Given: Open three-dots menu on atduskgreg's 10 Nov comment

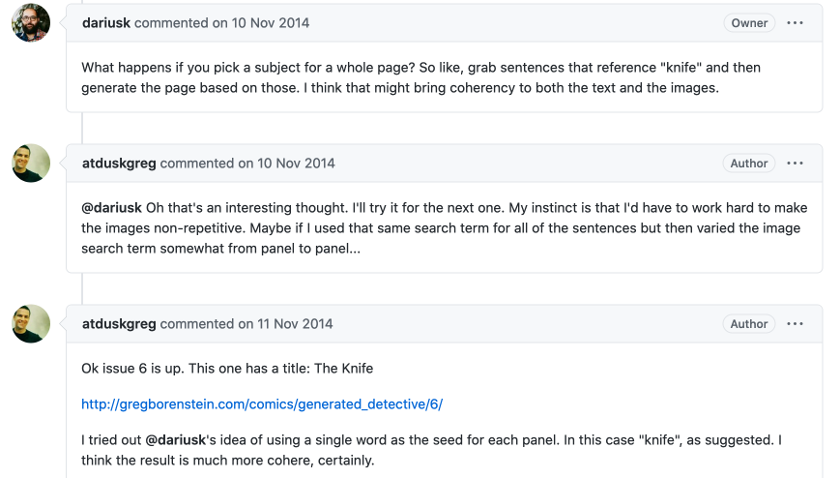Looking at the screenshot, I should pyautogui.click(x=795, y=163).
